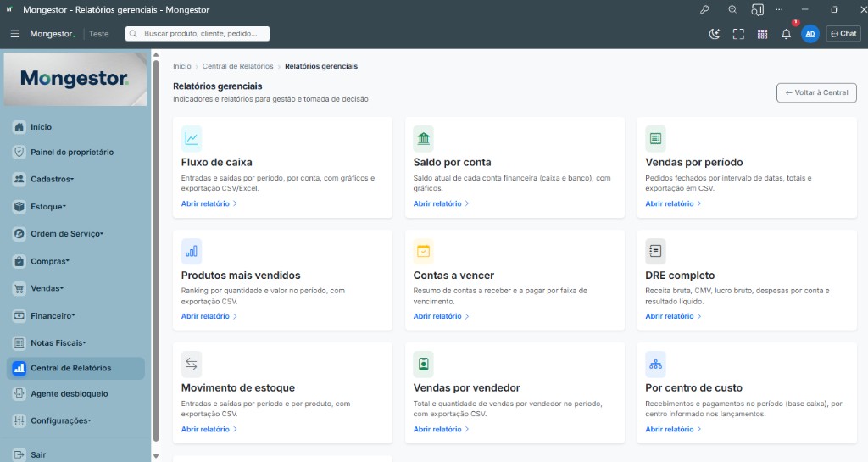Expand the Compras sidebar menu
Image resolution: width=868 pixels, height=462 pixels.
75,261
